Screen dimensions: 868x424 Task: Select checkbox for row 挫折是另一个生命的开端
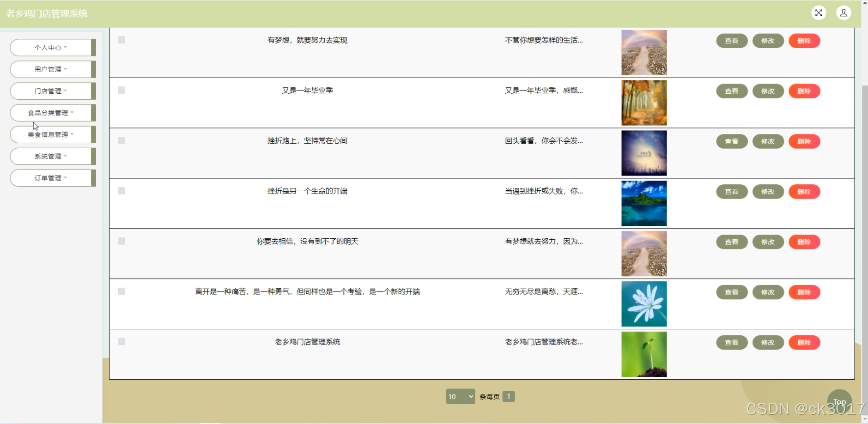point(121,191)
